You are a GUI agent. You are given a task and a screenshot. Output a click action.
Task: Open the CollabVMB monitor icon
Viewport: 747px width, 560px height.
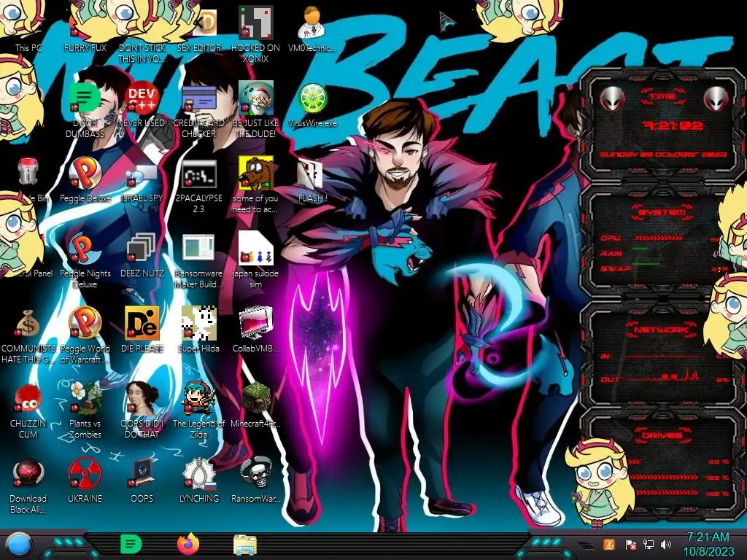(x=256, y=323)
